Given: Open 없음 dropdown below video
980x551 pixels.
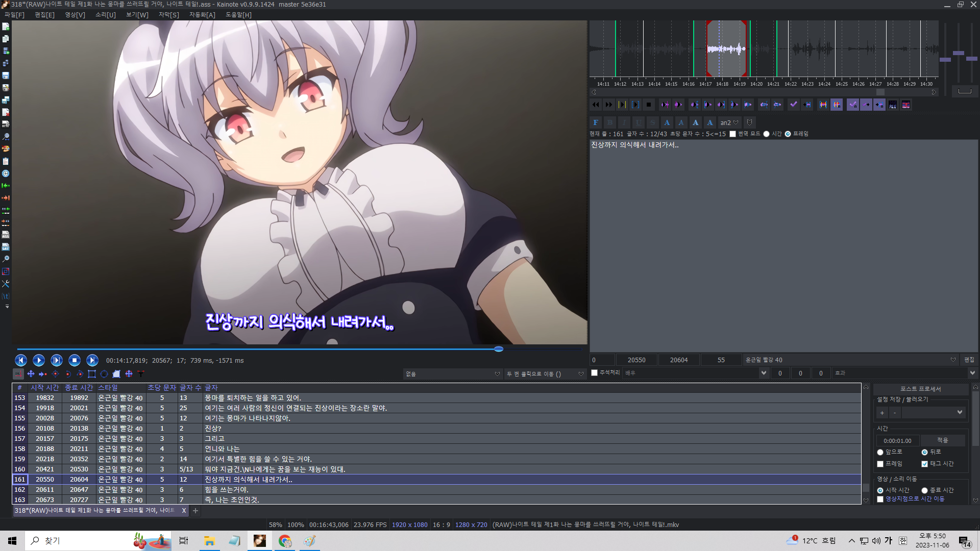Looking at the screenshot, I should click(x=453, y=374).
